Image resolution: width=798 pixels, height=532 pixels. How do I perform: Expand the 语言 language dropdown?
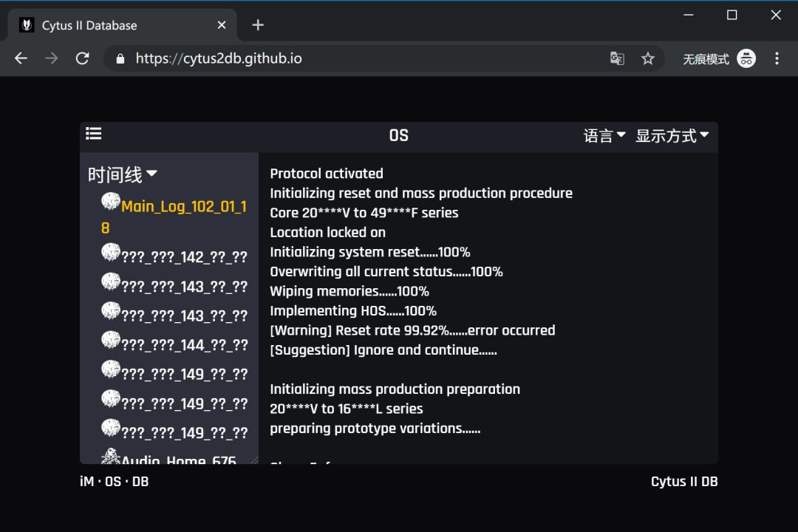tap(604, 136)
